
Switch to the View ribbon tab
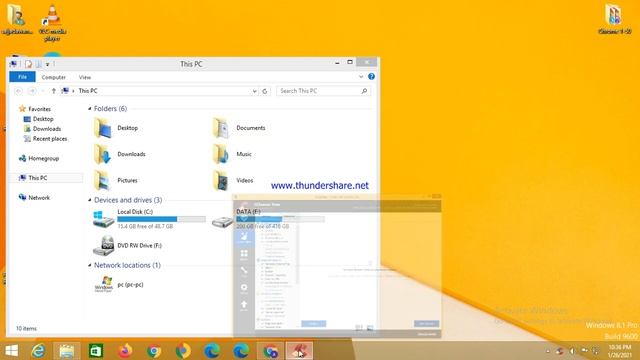tap(85, 77)
